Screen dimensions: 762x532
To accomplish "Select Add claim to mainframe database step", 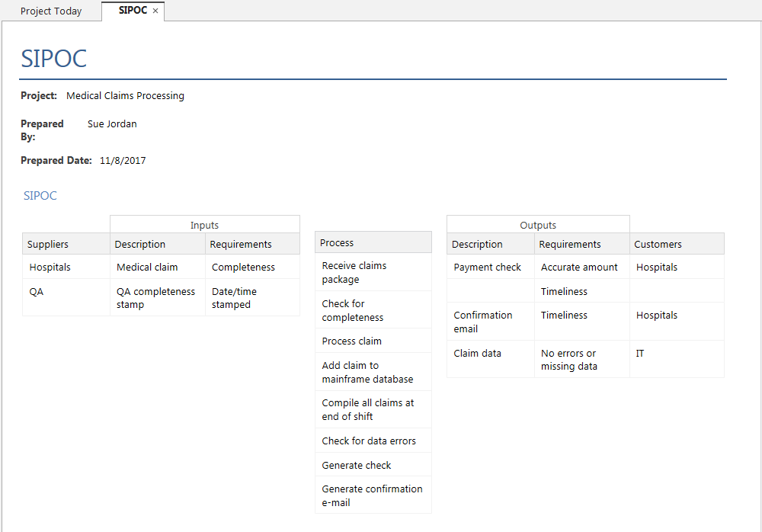I will pos(367,372).
